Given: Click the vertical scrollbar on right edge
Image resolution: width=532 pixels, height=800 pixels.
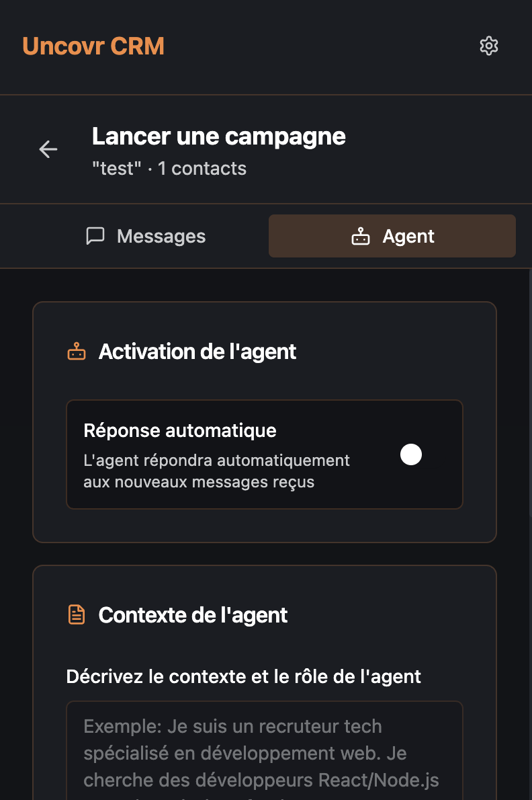Looking at the screenshot, I should pyautogui.click(x=529, y=403).
